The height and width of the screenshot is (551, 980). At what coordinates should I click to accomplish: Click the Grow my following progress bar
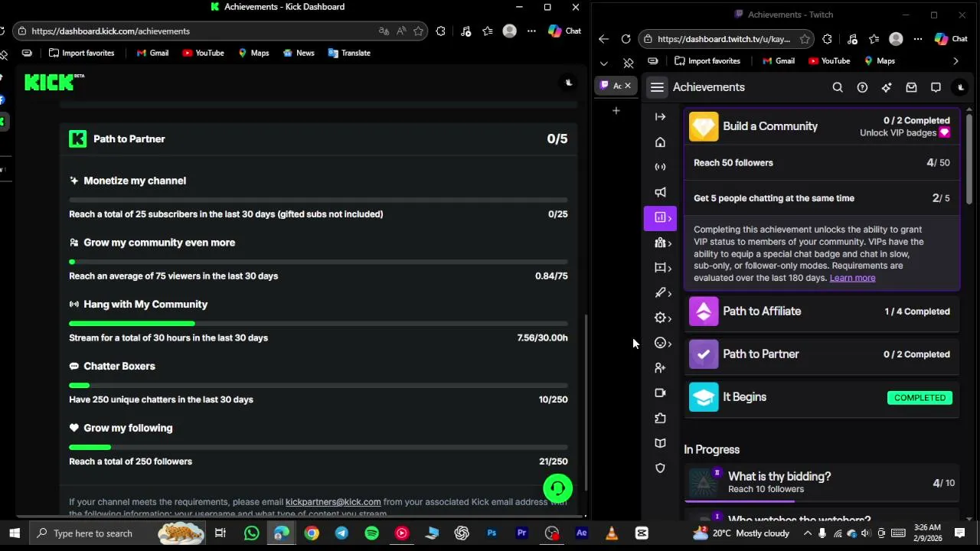(318, 448)
